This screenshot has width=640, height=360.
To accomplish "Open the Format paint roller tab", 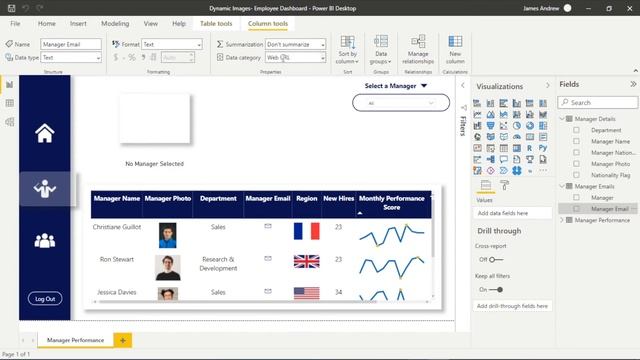I will tap(504, 185).
